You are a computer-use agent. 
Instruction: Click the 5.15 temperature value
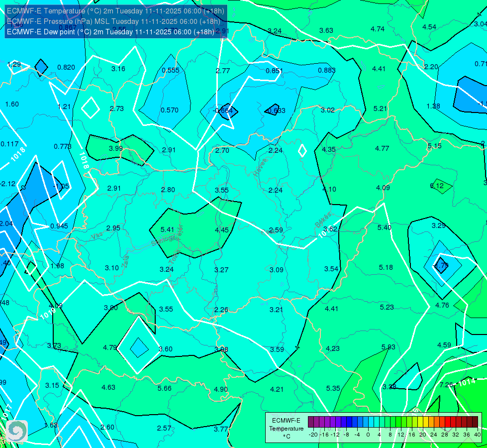pos(434,146)
